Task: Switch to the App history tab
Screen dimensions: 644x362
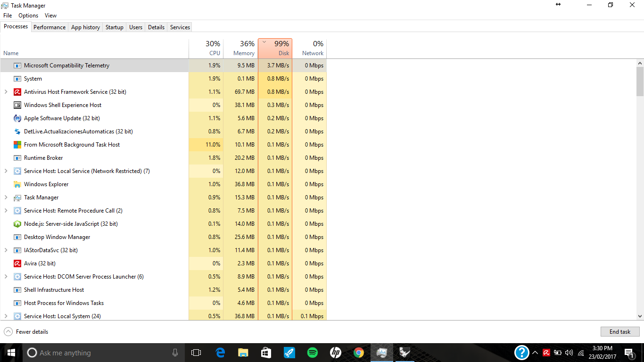Action: coord(85,27)
